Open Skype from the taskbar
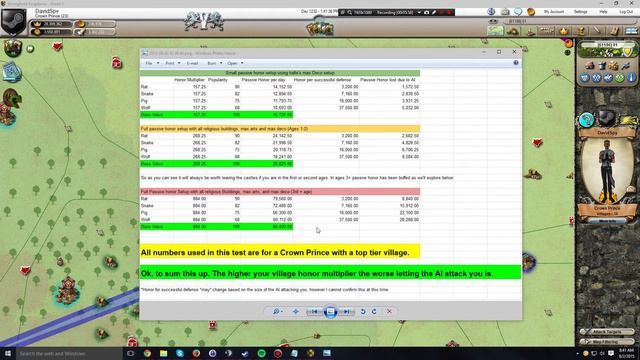640x360 pixels. pos(180,353)
